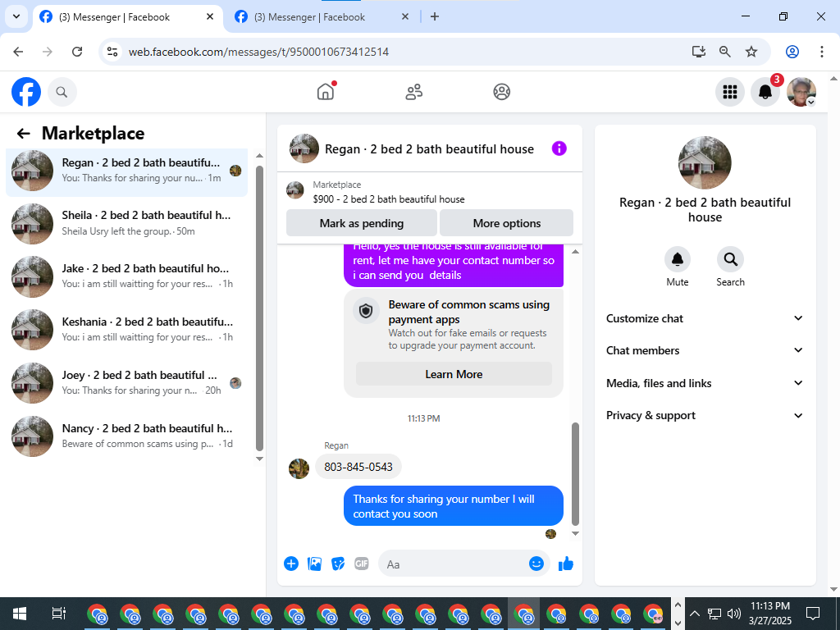Expand Media, files and links section
This screenshot has height=630, width=840.
705,383
